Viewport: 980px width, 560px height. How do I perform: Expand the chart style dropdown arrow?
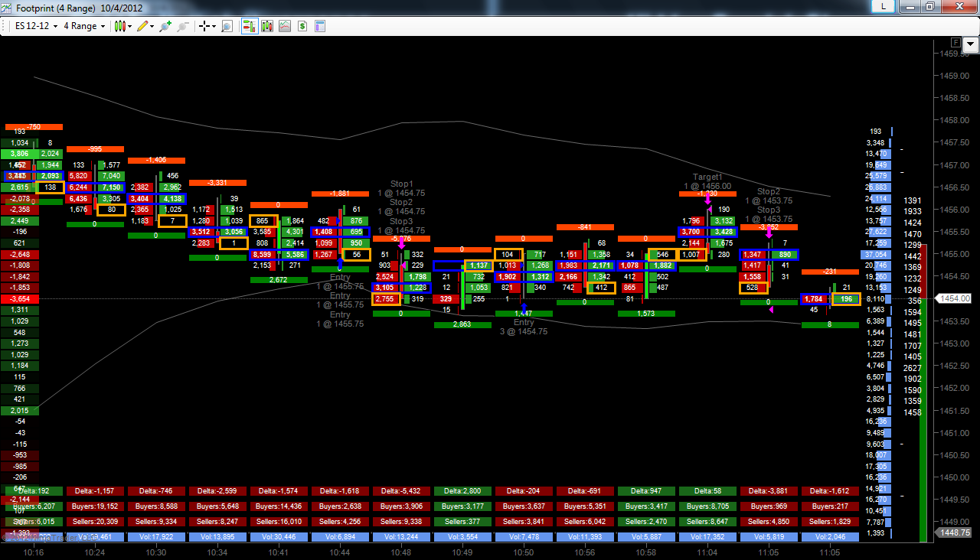[x=130, y=26]
